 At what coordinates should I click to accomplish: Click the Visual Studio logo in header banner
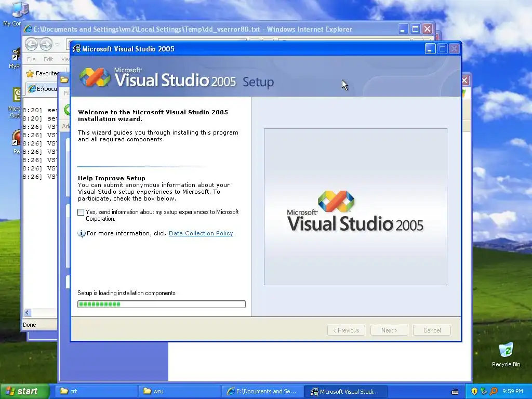point(95,77)
